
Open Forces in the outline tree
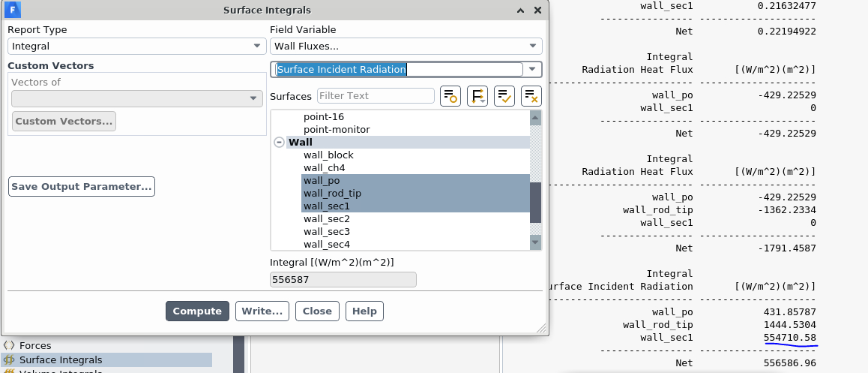(35, 346)
